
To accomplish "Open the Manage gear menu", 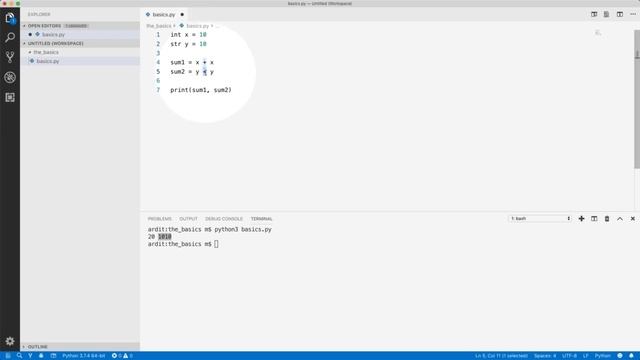I will pos(10,341).
